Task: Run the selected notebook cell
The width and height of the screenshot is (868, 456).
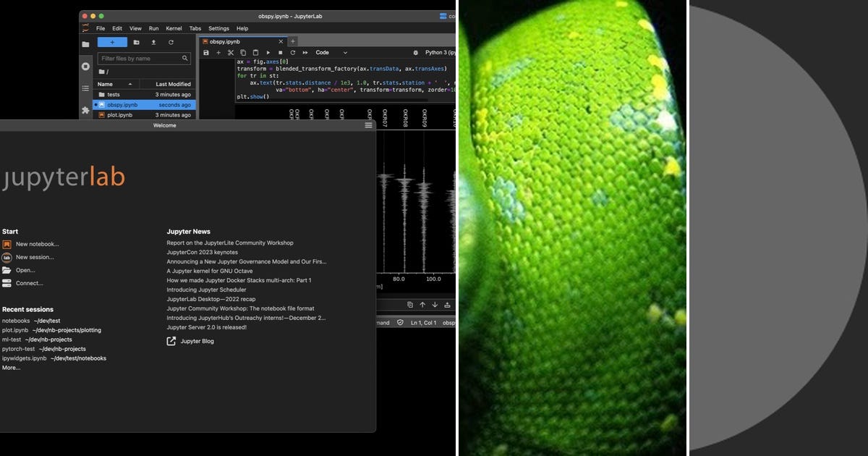Action: click(x=267, y=52)
